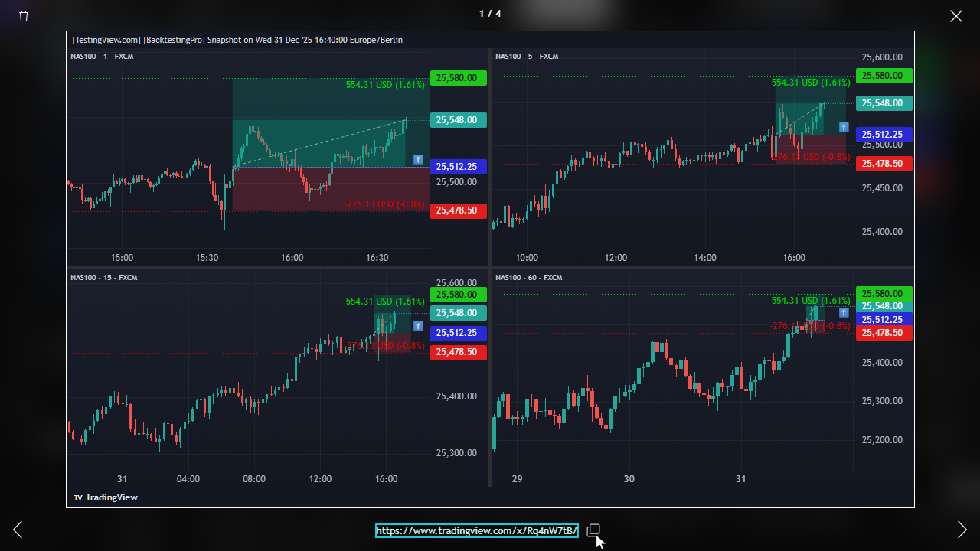
Task: Click the teal 25,548.00 tag in 1-minute chart
Action: 459,120
